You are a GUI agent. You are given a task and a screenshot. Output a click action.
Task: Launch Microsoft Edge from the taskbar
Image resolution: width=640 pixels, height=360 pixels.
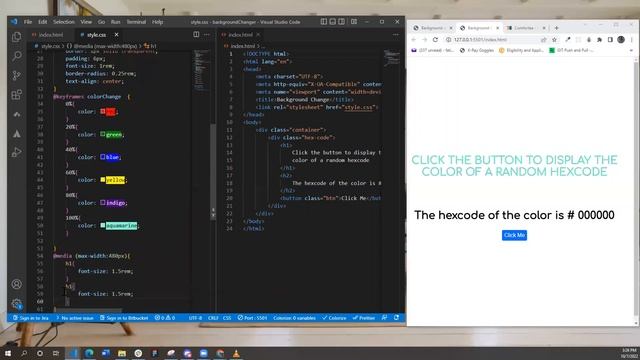[89, 353]
